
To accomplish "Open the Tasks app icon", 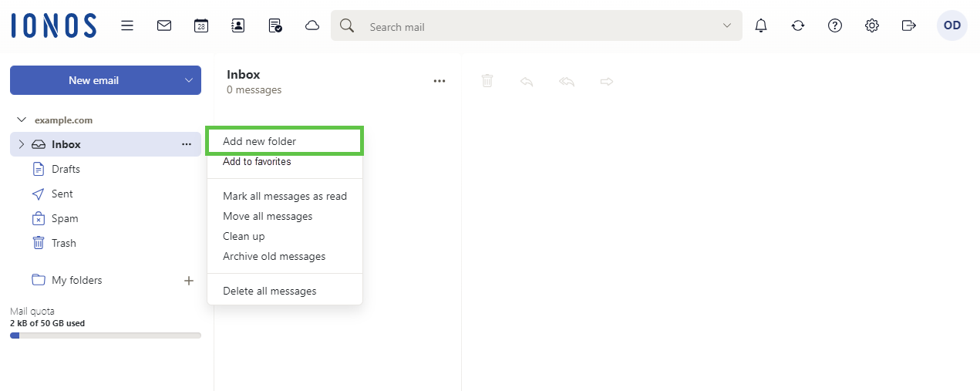I will tap(275, 25).
